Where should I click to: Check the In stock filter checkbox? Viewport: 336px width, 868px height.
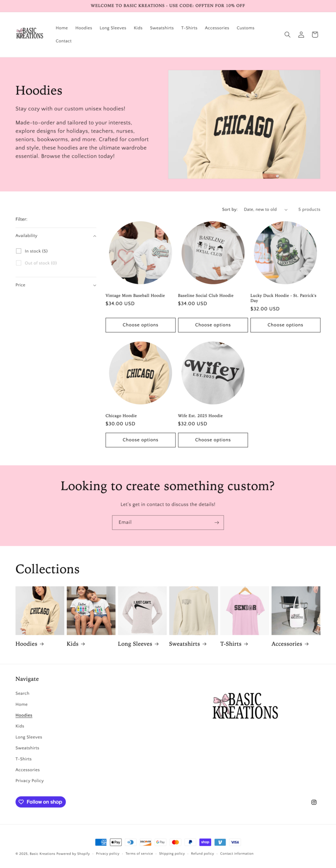click(18, 251)
